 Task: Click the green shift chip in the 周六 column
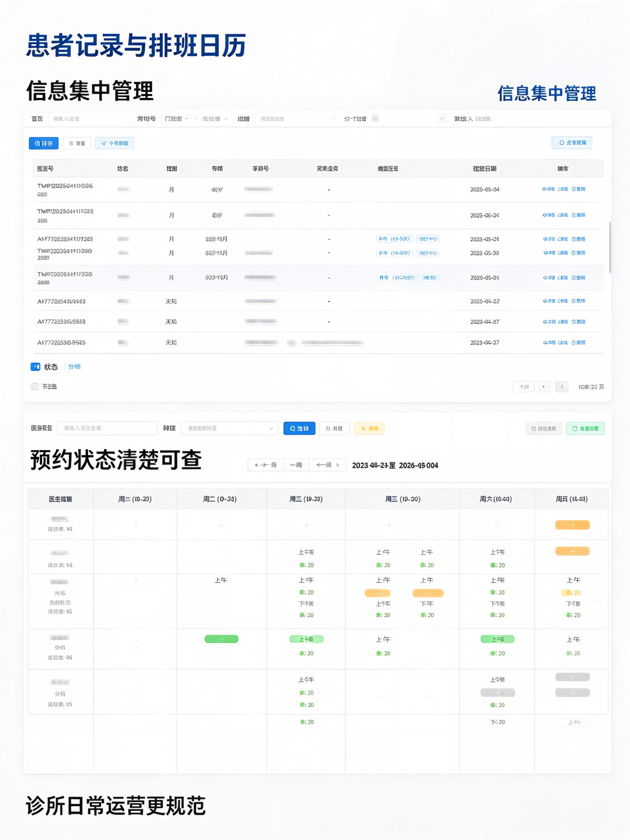tap(497, 639)
